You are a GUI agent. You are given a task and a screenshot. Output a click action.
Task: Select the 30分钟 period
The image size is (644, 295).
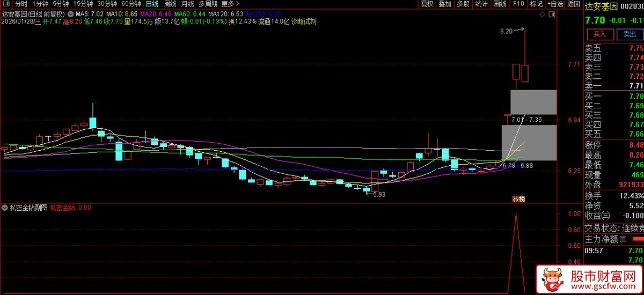pos(107,4)
